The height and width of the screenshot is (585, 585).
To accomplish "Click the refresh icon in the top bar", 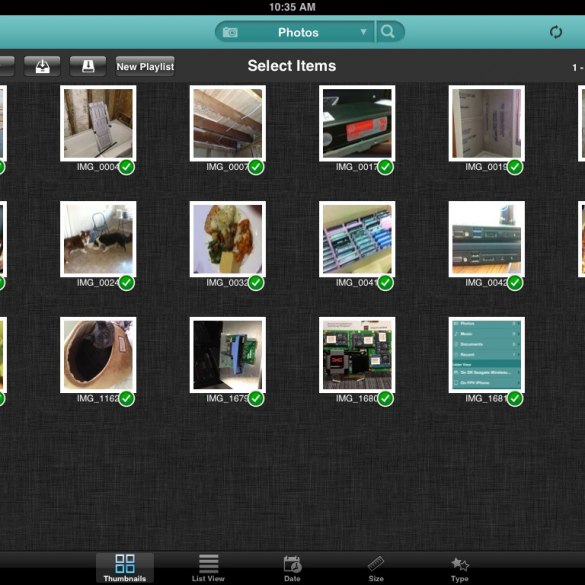I will click(x=556, y=32).
